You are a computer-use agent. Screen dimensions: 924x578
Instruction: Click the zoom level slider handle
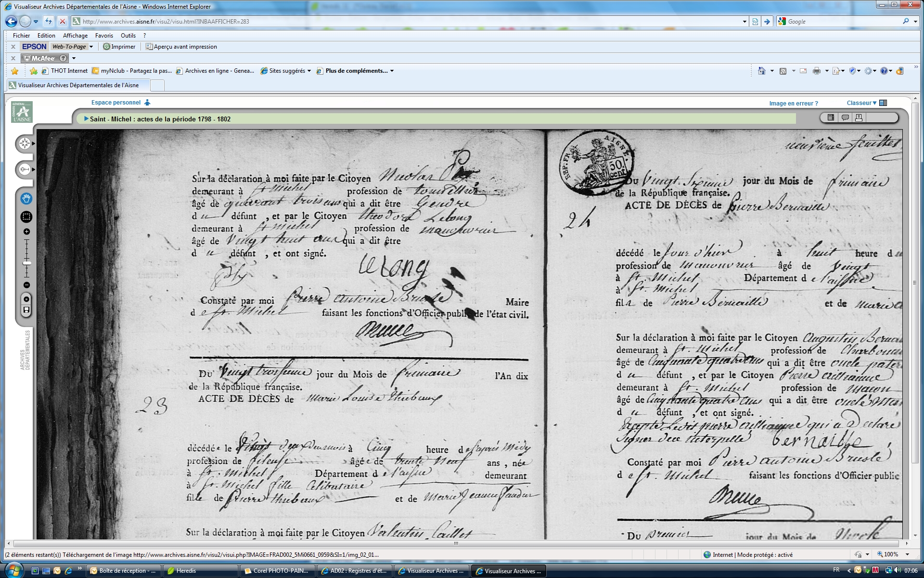pyautogui.click(x=26, y=263)
